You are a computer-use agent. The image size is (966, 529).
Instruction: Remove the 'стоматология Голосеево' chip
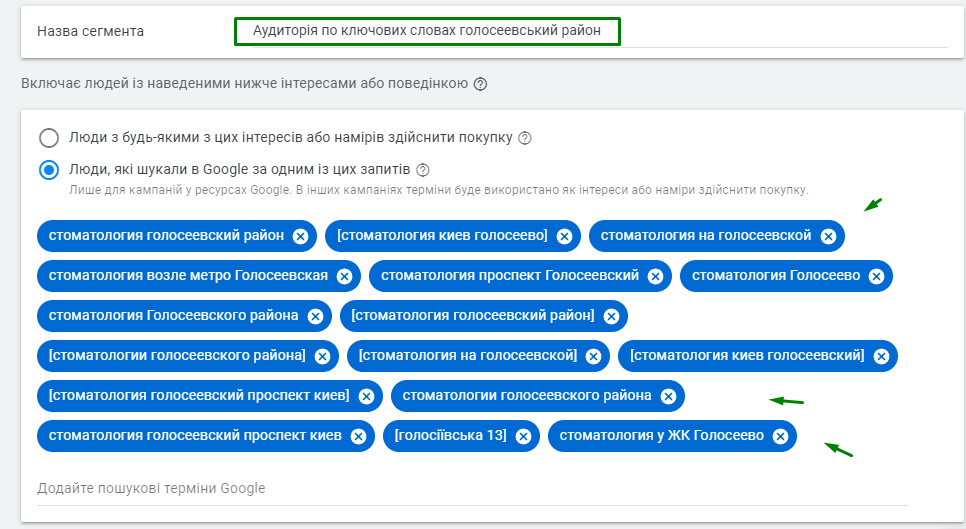[x=877, y=276]
